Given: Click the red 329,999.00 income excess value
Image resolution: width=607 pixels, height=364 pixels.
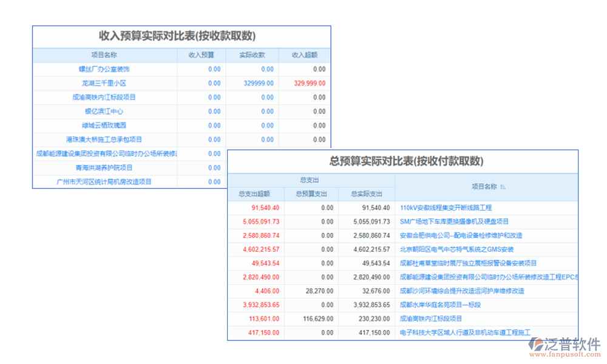Looking at the screenshot, I should [x=309, y=83].
